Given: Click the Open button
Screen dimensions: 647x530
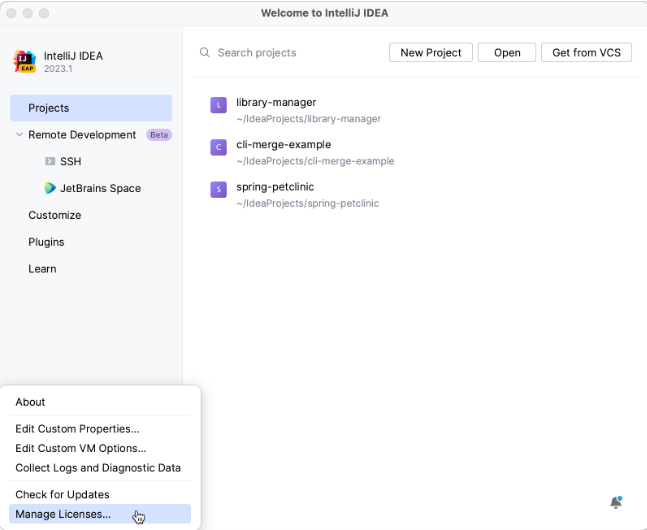Looking at the screenshot, I should 507,52.
